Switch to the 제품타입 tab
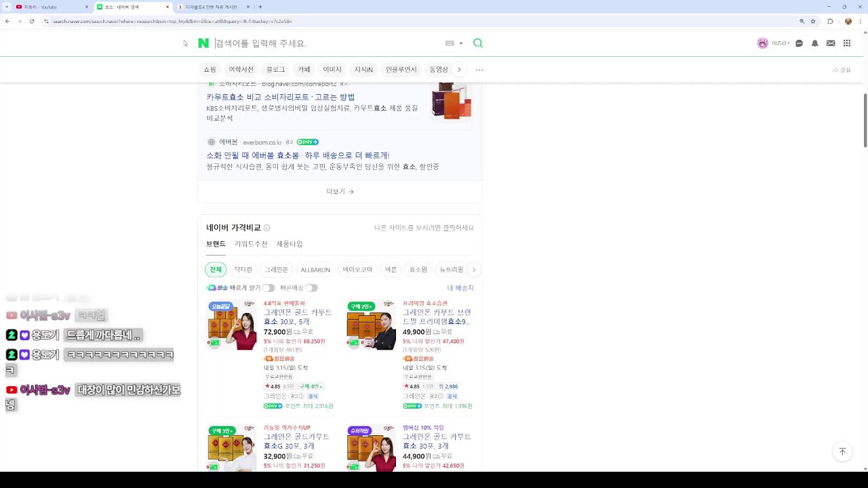 [290, 244]
